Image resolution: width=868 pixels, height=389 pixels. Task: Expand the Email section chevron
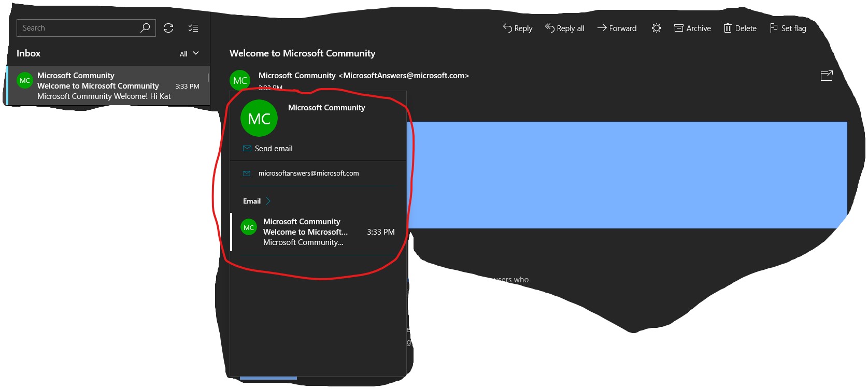(x=268, y=201)
